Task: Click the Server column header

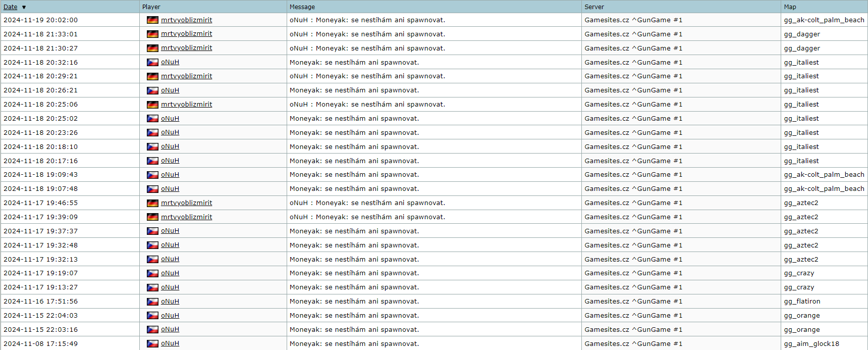Action: pyautogui.click(x=594, y=7)
